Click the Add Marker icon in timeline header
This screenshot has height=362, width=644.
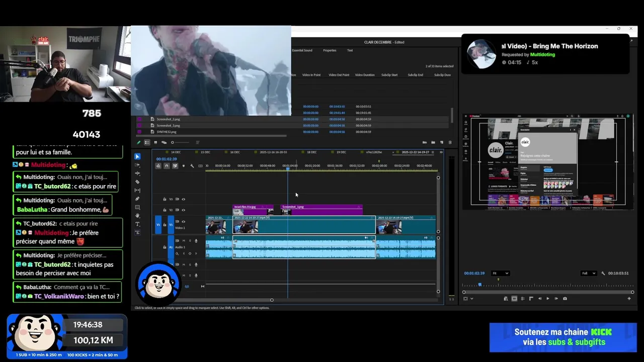(184, 166)
